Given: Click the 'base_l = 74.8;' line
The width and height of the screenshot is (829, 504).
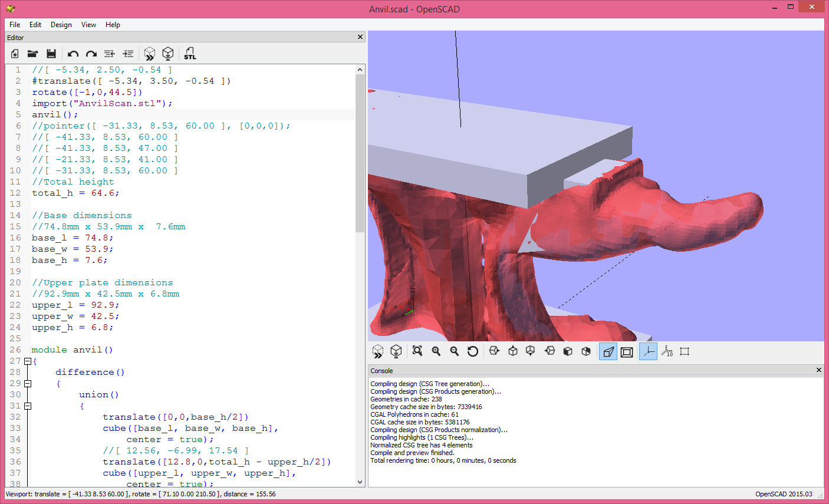Looking at the screenshot, I should tap(73, 238).
